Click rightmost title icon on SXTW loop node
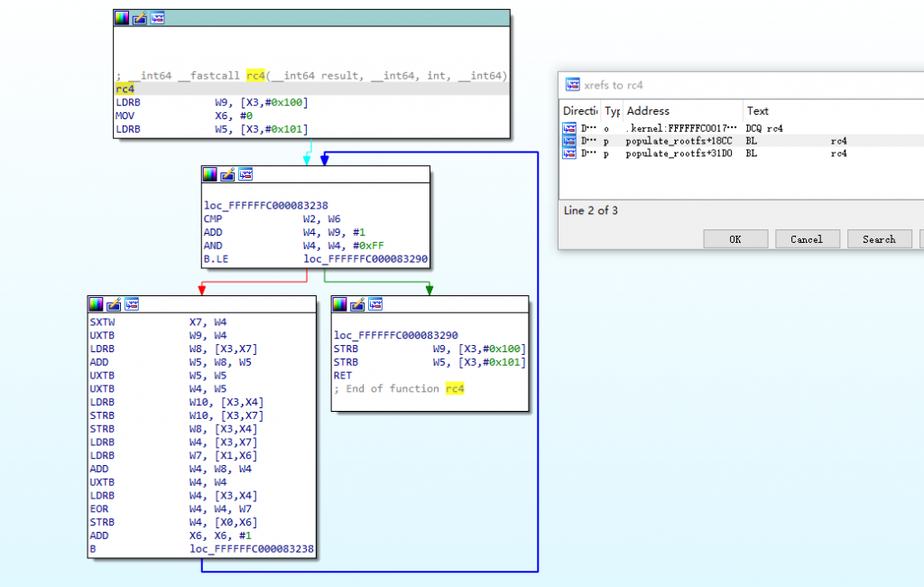 (131, 303)
